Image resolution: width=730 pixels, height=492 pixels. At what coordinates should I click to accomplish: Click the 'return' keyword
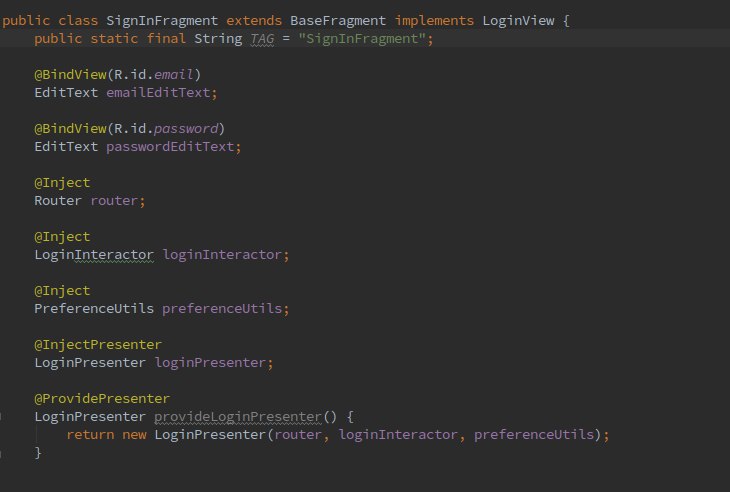click(90, 435)
